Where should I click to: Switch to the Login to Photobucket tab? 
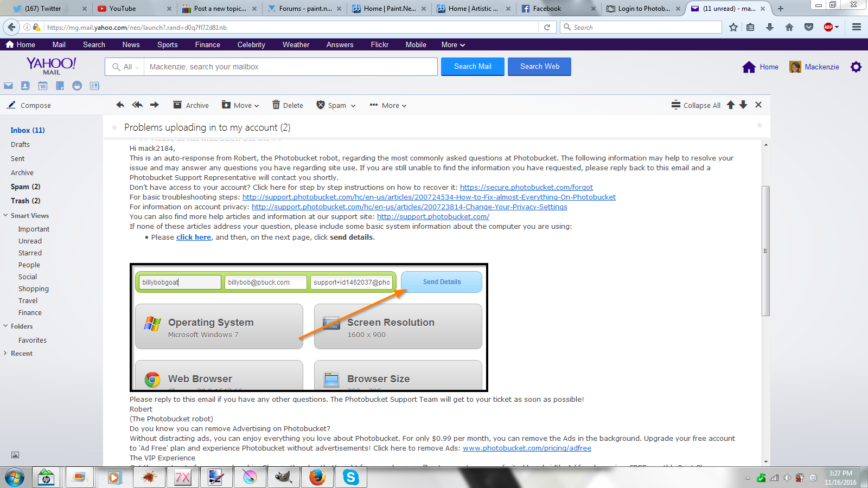[x=643, y=9]
